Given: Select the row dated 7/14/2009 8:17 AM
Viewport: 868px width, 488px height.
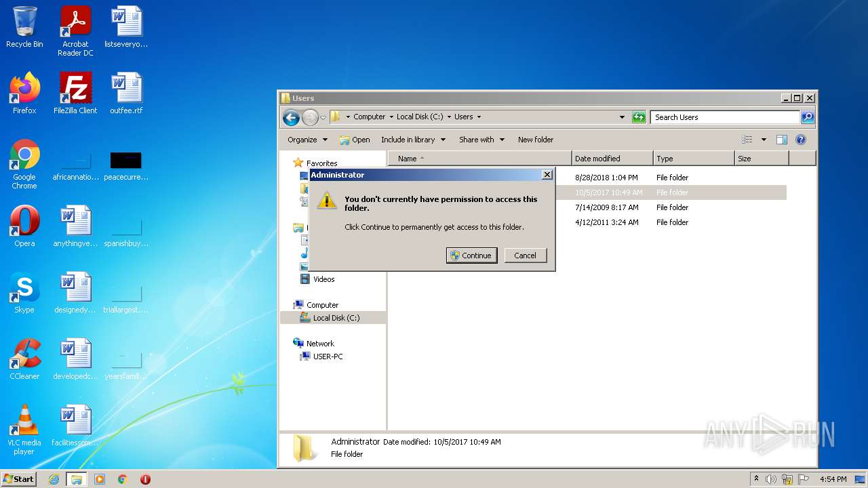Looking at the screenshot, I should coord(587,207).
